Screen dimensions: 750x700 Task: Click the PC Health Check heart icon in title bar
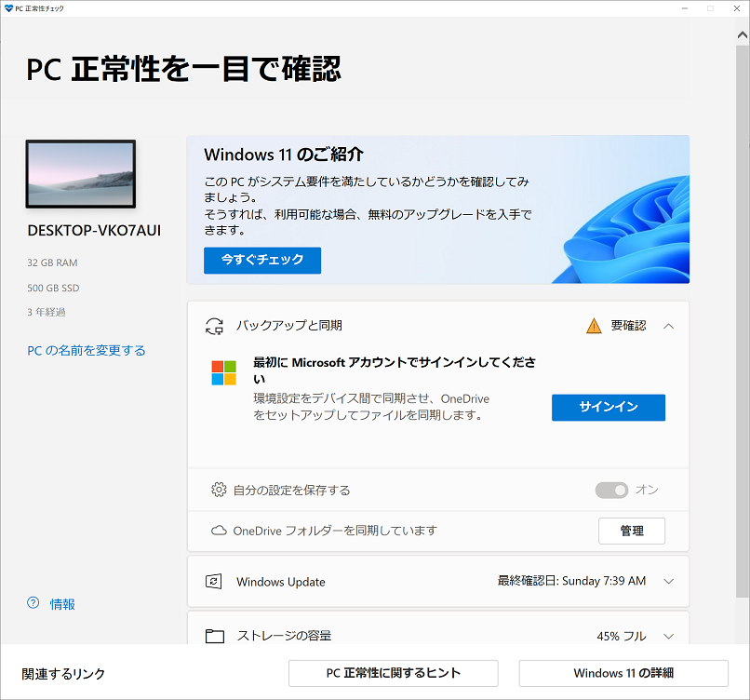click(8, 8)
